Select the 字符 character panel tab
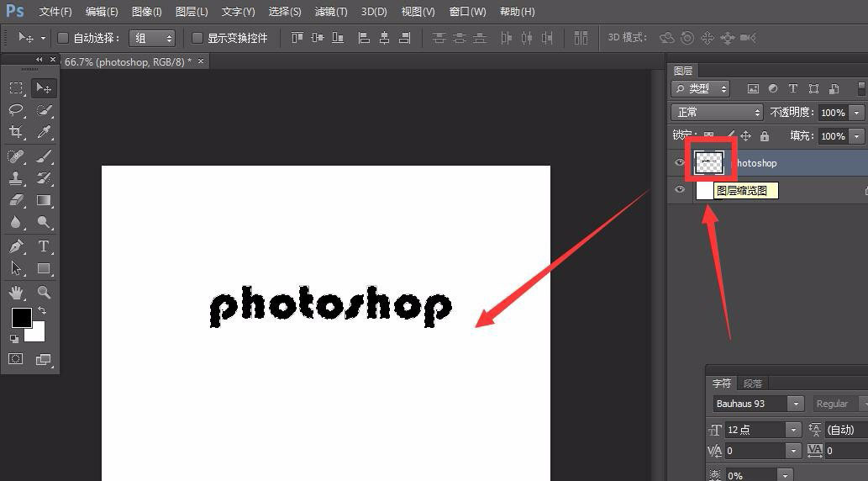Viewport: 868px width, 481px height. [x=722, y=383]
